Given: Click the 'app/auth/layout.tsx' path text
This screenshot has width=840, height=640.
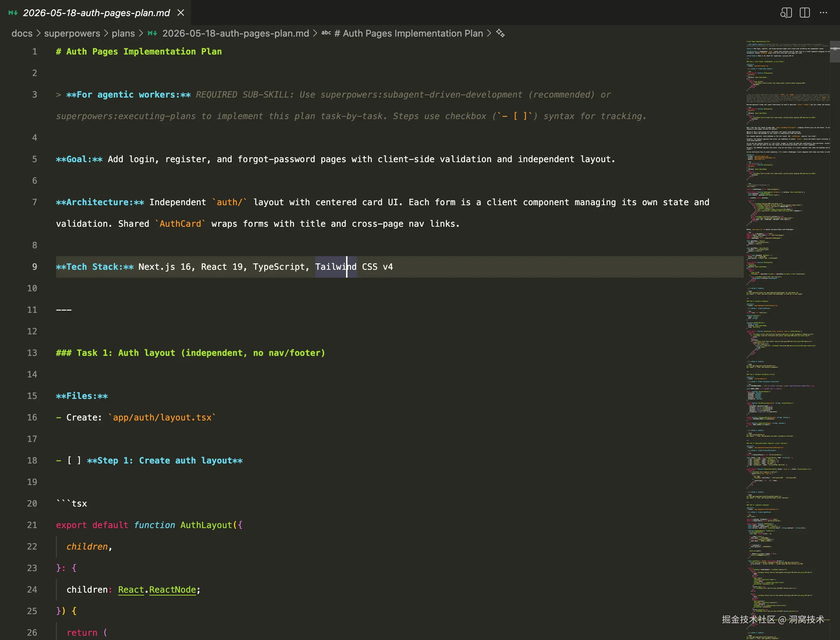Looking at the screenshot, I should coord(162,418).
